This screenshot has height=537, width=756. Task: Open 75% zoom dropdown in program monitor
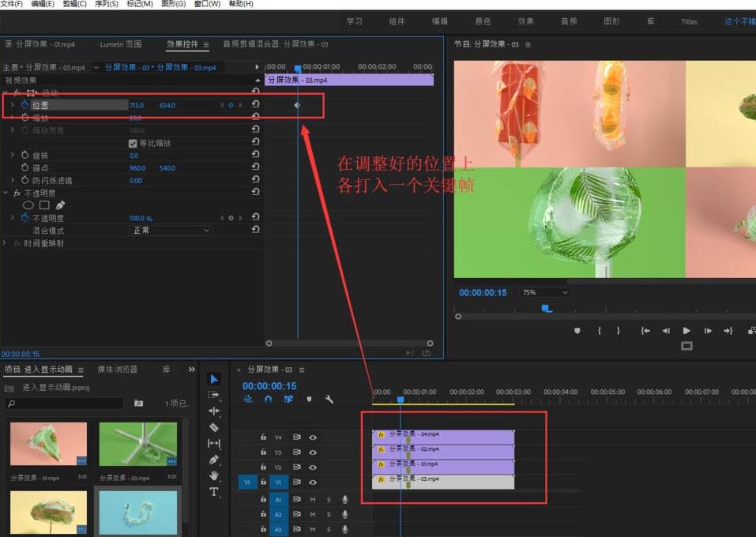coord(543,291)
